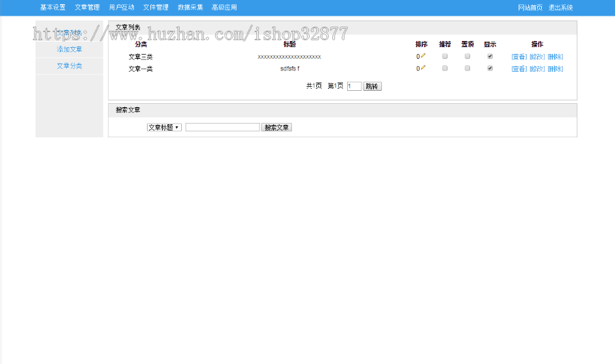Click the 文章一类 category cell
This screenshot has width=615, height=364.
140,69
